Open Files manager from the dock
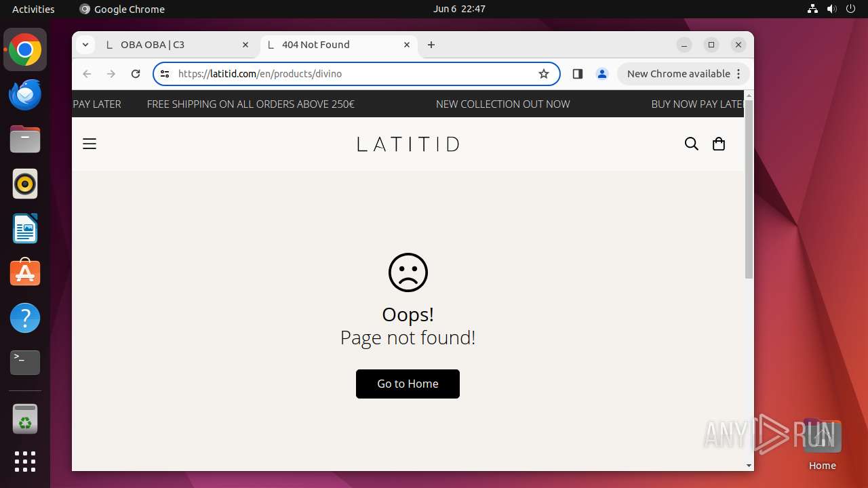Viewport: 868px width, 488px height. pyautogui.click(x=25, y=139)
